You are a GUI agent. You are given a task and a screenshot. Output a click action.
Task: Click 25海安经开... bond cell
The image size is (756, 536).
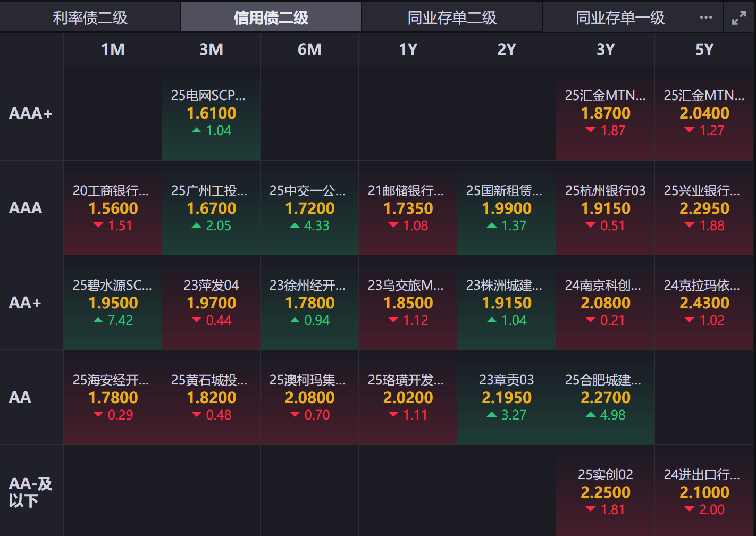click(113, 397)
